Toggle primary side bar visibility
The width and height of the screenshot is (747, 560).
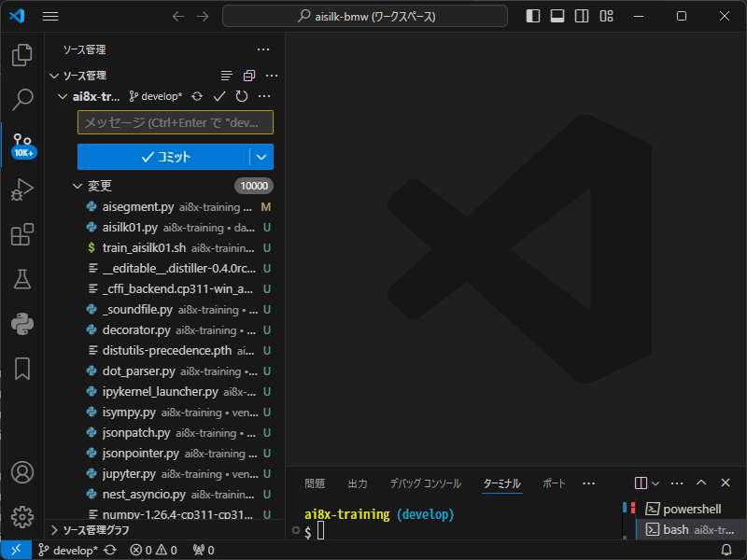coord(532,16)
